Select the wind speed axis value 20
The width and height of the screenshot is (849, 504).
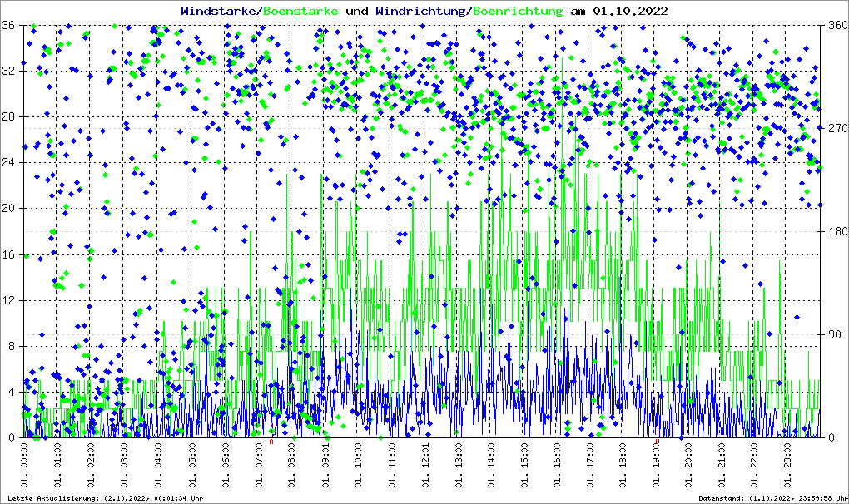tap(8, 208)
